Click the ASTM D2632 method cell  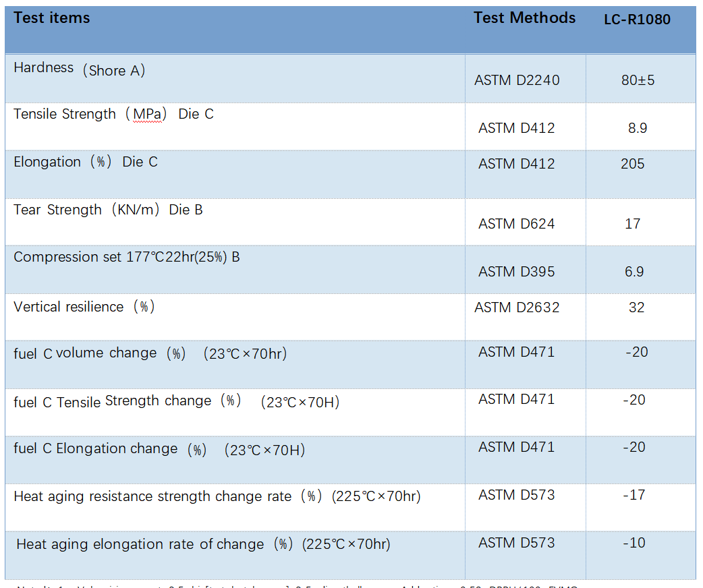tap(517, 307)
